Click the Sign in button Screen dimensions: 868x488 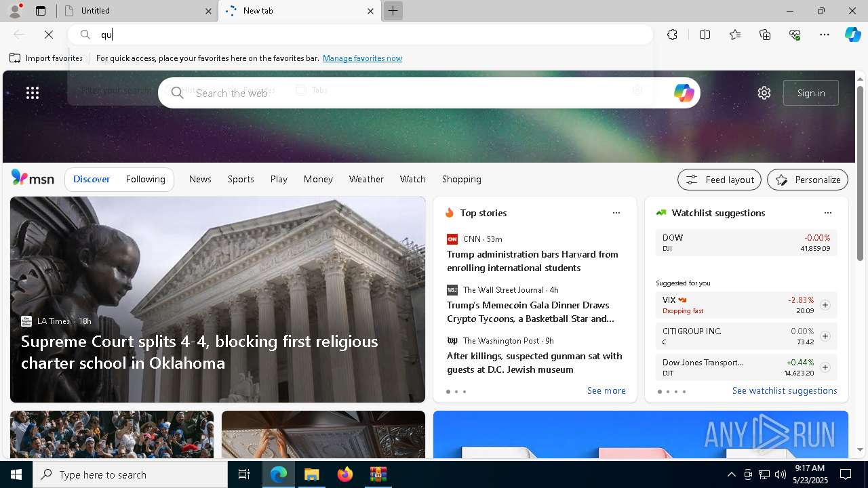tap(811, 93)
